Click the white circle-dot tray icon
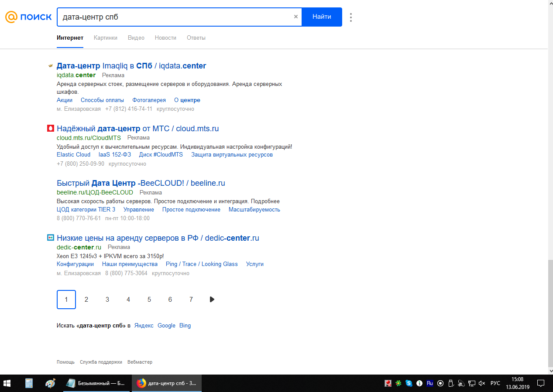Image resolution: width=553 pixels, height=392 pixels. coord(440,383)
